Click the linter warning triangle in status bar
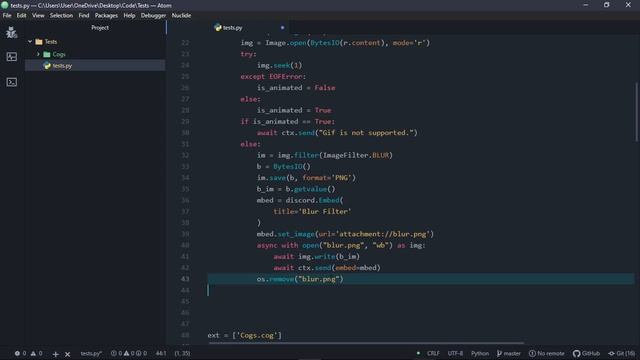640x360 pixels. (x=127, y=353)
